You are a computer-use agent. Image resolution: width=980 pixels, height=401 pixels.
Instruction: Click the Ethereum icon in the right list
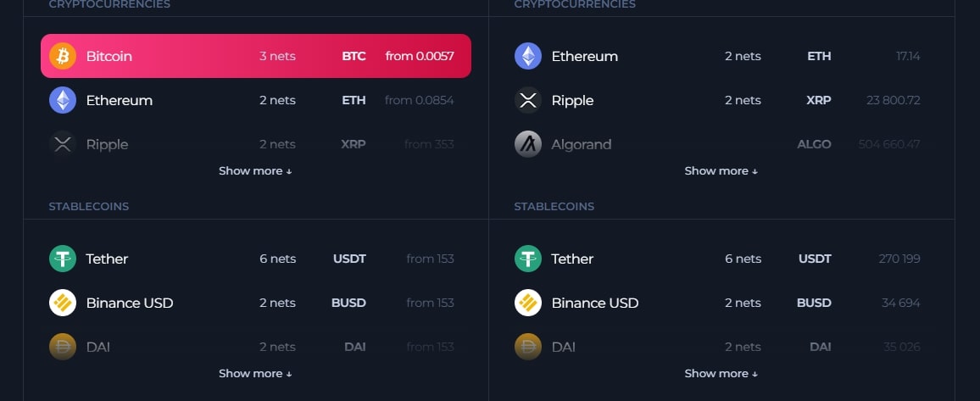528,56
